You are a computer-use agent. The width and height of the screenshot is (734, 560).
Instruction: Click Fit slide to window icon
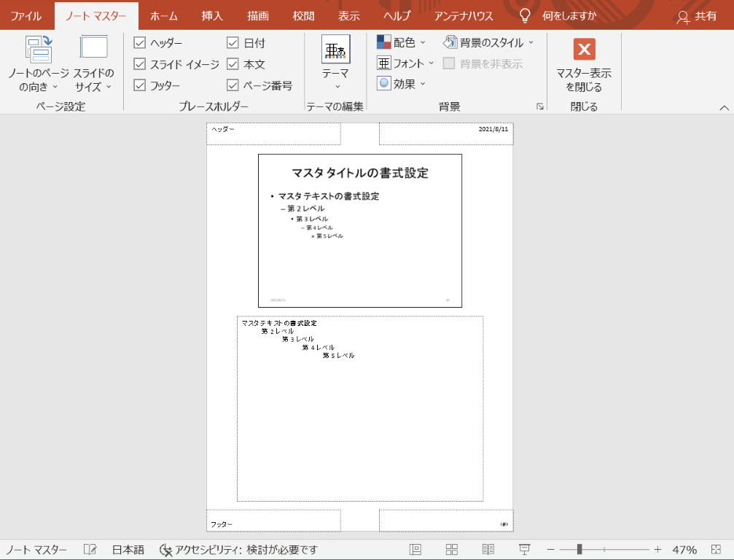coord(716,550)
